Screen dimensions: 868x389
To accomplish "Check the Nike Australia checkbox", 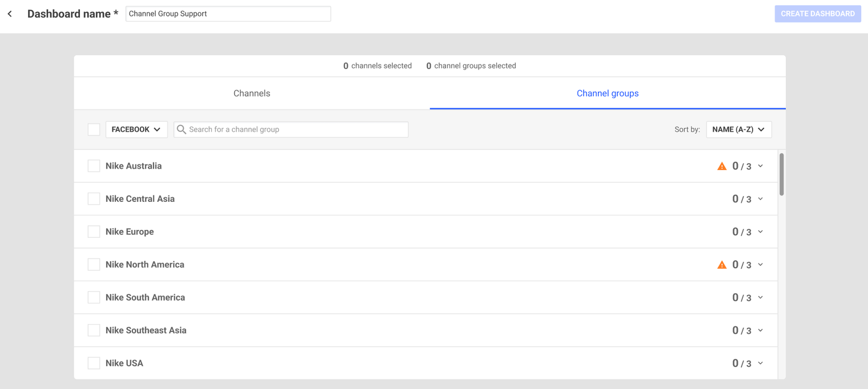I will [x=94, y=166].
